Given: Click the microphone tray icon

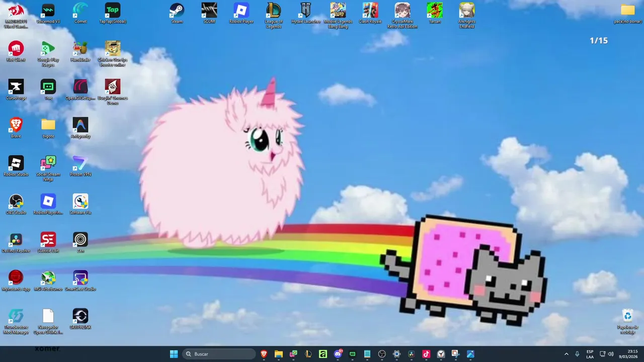Looking at the screenshot, I should click(x=577, y=354).
